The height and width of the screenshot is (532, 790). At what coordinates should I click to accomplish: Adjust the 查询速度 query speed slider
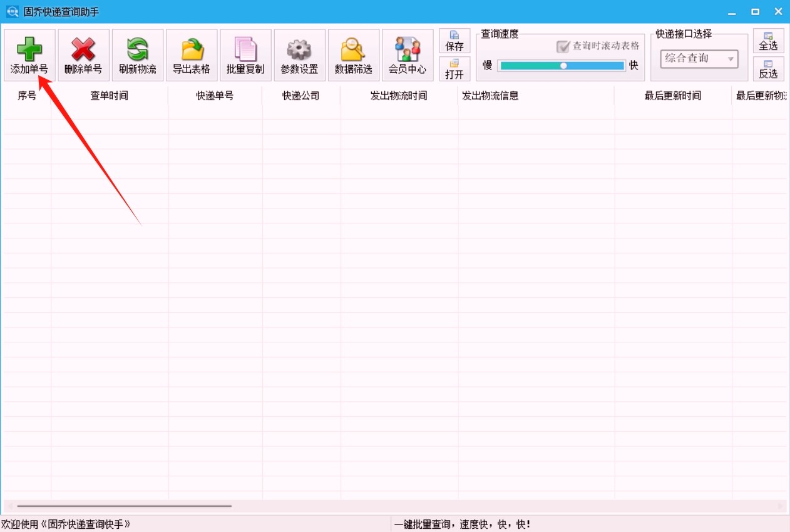[564, 64]
